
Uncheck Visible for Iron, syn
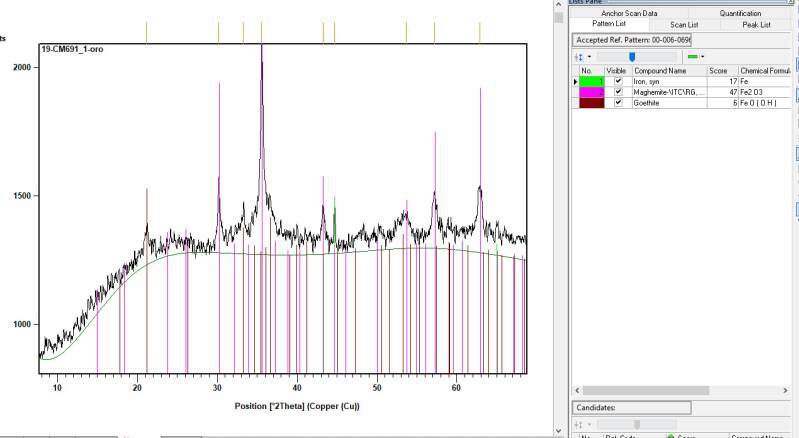click(619, 81)
